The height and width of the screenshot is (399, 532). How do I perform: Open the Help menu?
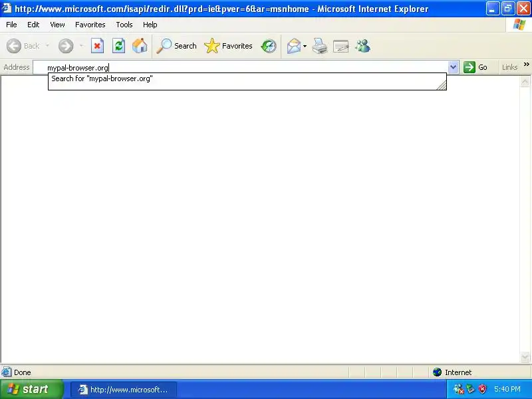click(x=150, y=25)
